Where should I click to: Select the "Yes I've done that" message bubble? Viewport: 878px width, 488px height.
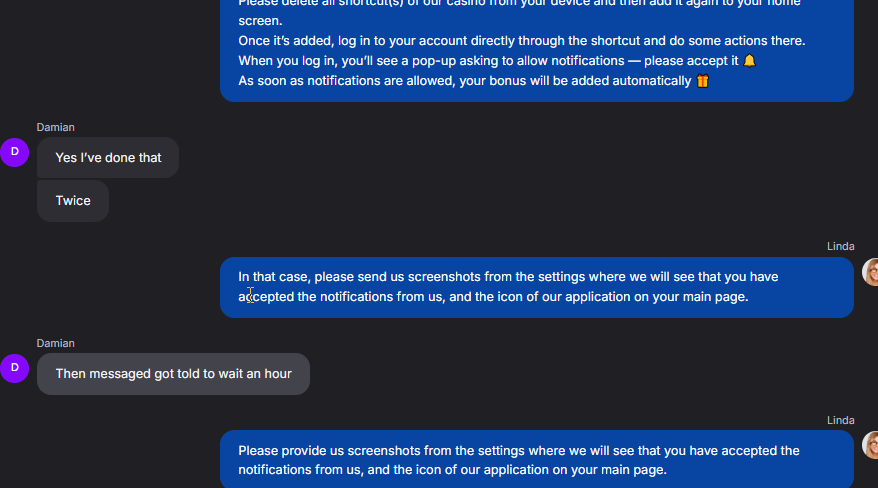point(108,158)
